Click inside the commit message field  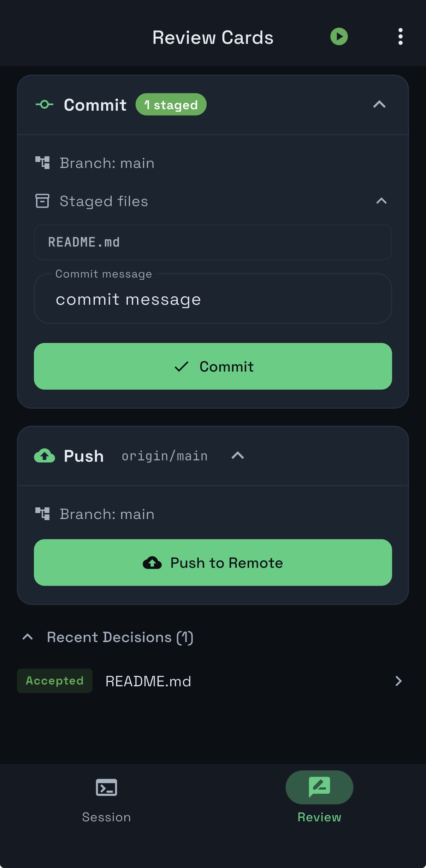coord(212,299)
